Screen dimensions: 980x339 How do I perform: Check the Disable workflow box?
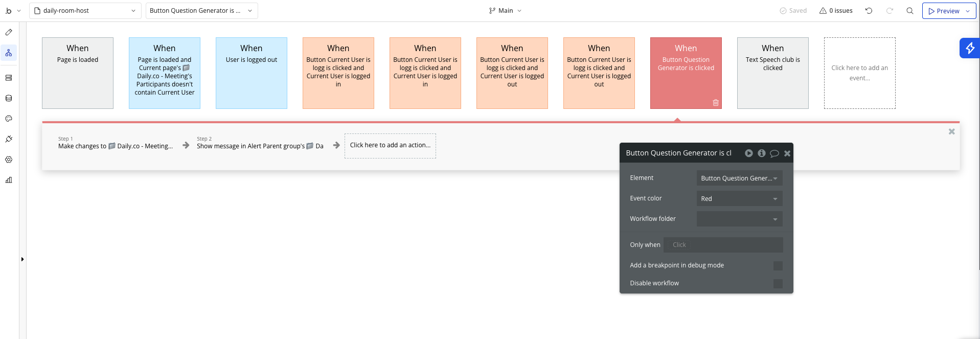pyautogui.click(x=778, y=284)
